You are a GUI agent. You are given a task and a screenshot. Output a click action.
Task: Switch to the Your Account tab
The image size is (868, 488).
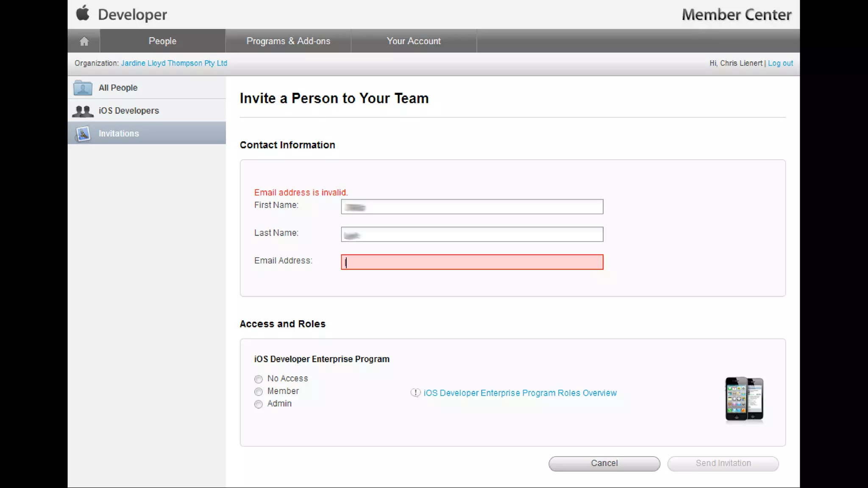pyautogui.click(x=414, y=41)
